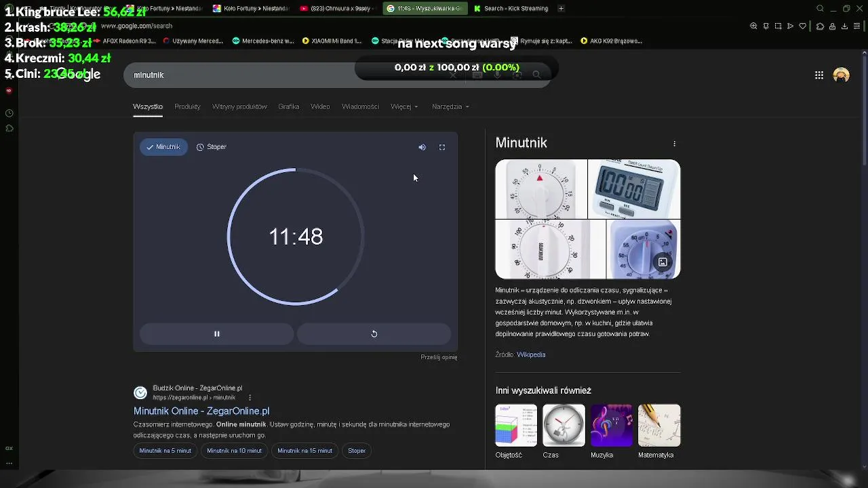This screenshot has width=868, height=488.
Task: Open a new browser tab
Action: click(561, 8)
